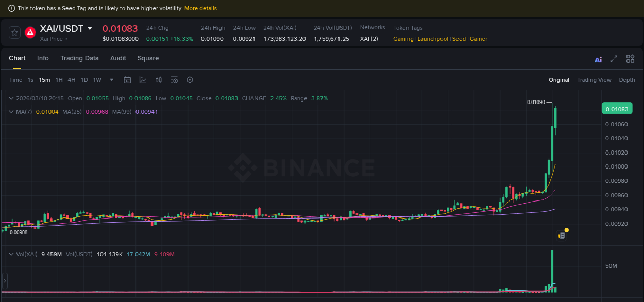Select the 1D timeframe
644x302 pixels.
pyautogui.click(x=84, y=80)
